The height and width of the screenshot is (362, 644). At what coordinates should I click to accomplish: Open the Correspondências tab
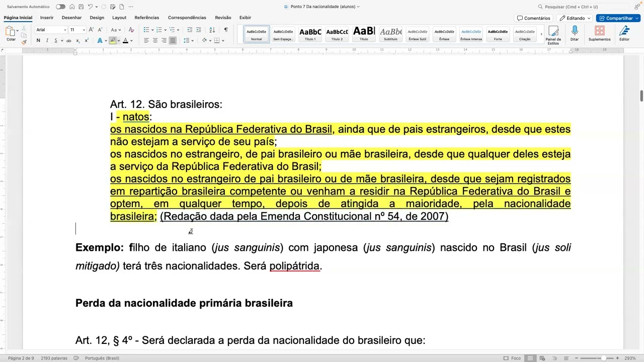coord(187,18)
